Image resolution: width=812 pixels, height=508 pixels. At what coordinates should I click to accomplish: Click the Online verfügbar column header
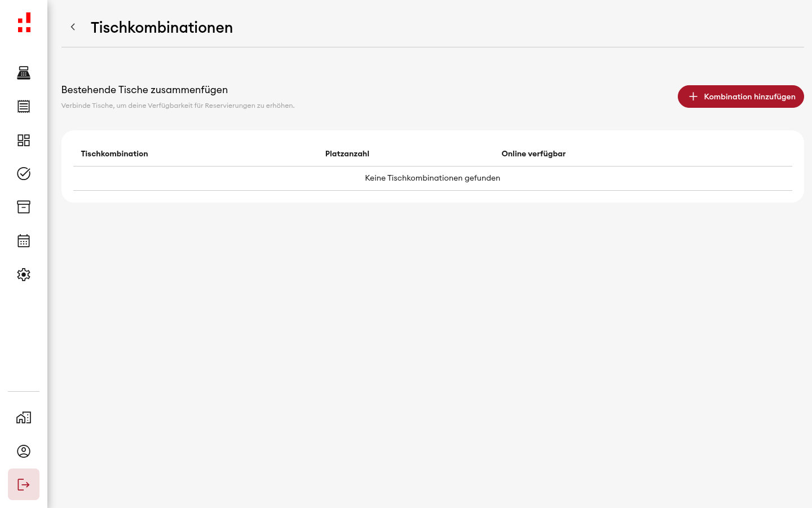(533, 154)
